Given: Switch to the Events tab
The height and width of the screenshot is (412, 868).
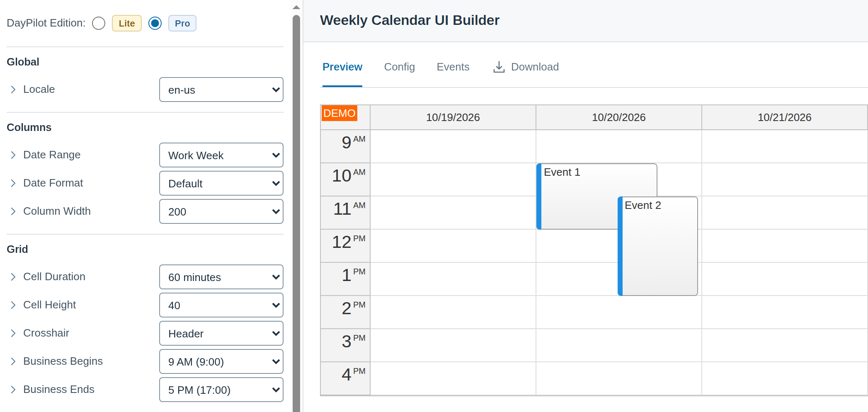Looking at the screenshot, I should 453,67.
